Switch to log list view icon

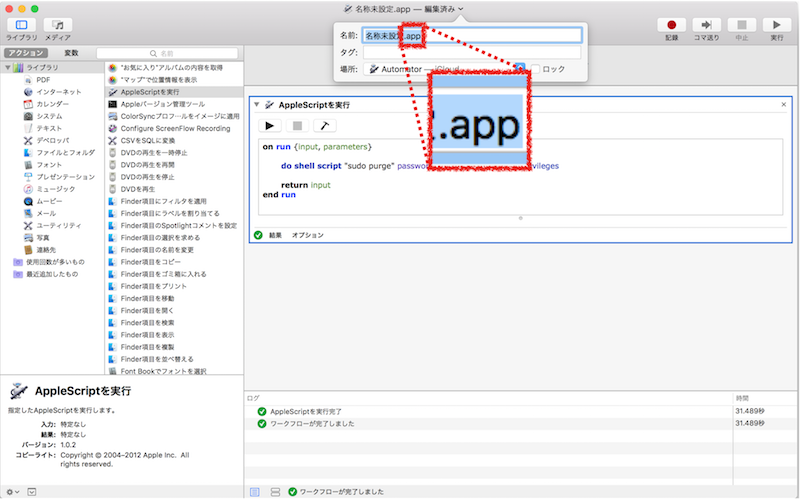coord(255,492)
